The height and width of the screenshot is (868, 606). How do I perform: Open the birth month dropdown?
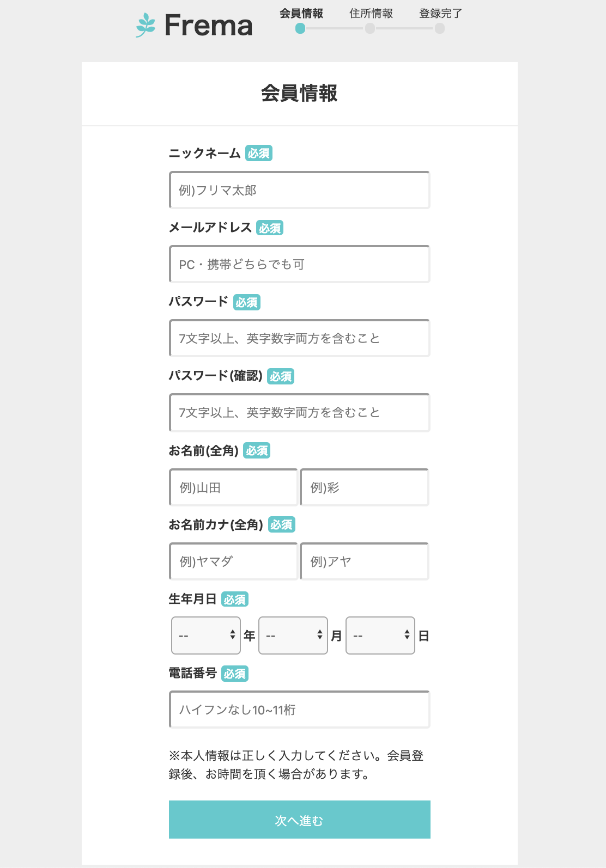point(293,635)
